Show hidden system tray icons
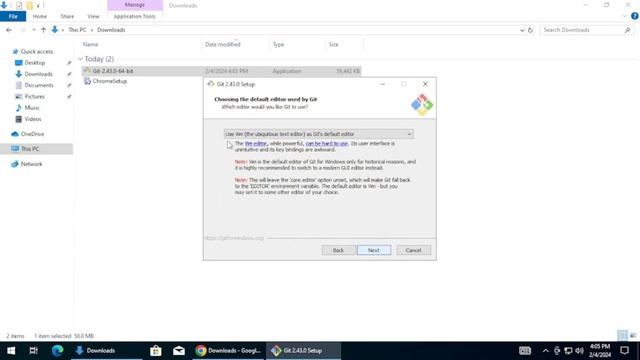640x360 pixels. point(545,351)
